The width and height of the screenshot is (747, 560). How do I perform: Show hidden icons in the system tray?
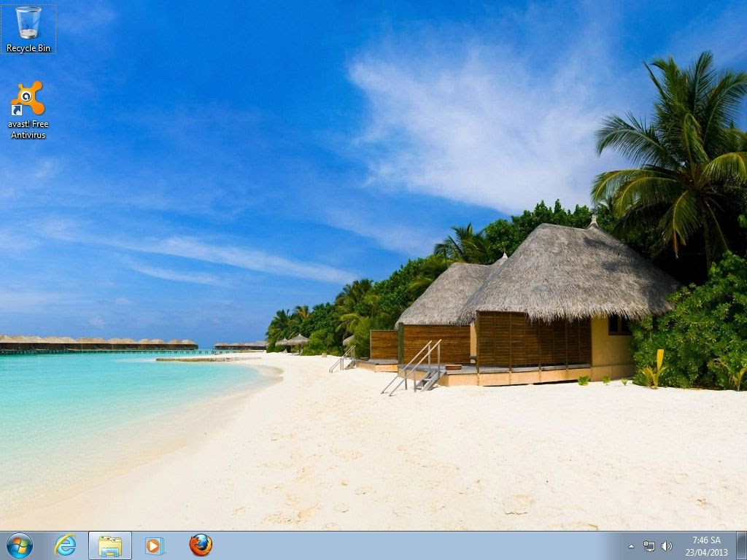tap(631, 546)
